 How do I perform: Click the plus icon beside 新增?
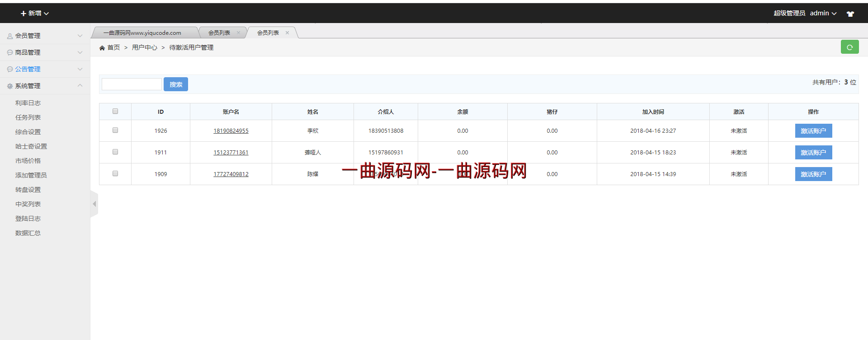24,14
